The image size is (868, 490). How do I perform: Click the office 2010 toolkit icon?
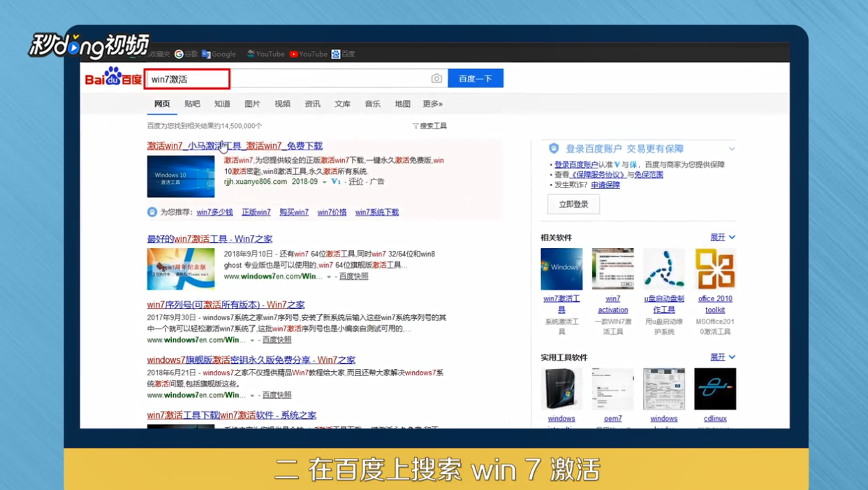pyautogui.click(x=715, y=269)
